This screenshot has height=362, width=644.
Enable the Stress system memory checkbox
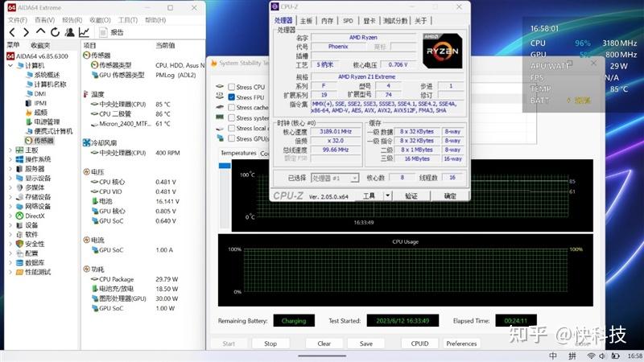click(x=232, y=117)
